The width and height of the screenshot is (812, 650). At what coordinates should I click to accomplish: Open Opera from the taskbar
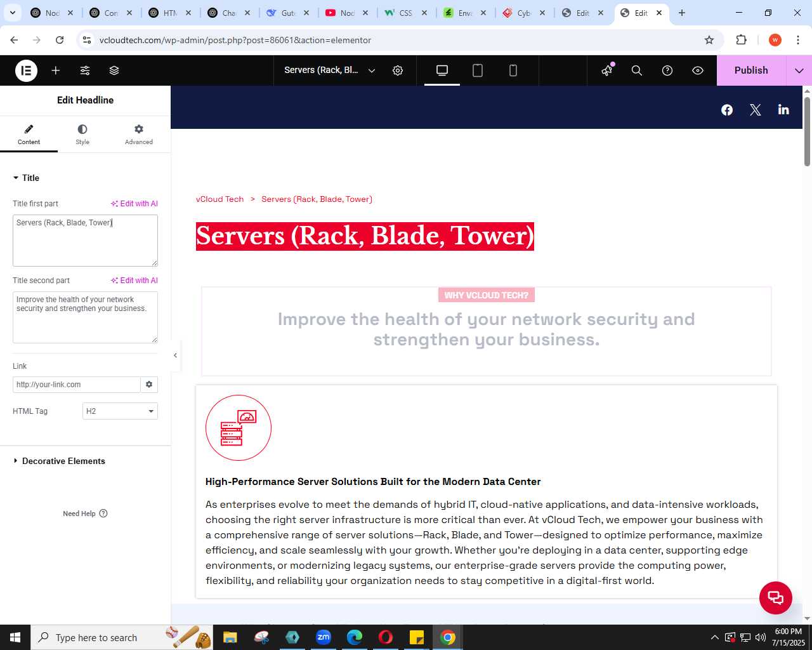click(386, 637)
